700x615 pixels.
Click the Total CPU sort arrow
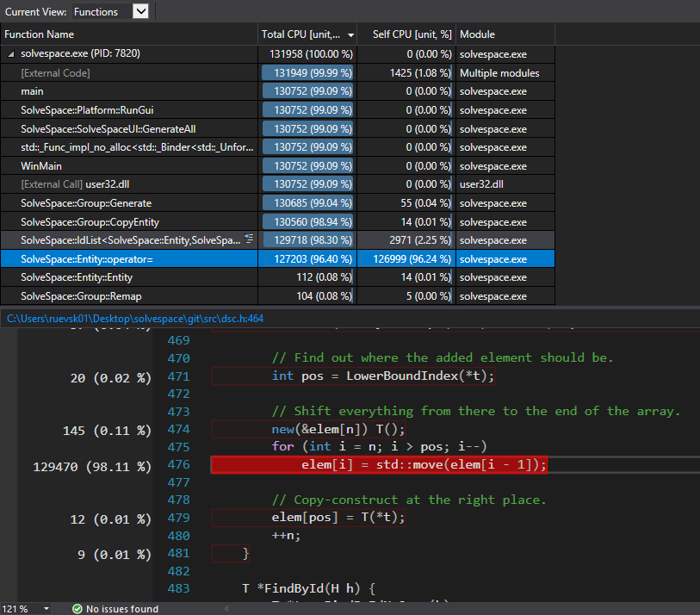coord(351,35)
